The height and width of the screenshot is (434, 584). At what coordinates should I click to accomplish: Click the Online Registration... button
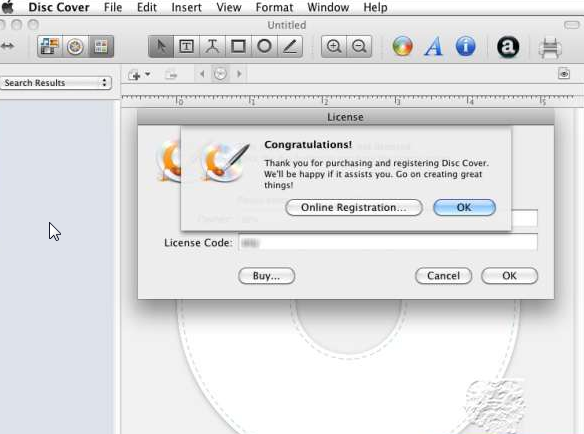(354, 208)
